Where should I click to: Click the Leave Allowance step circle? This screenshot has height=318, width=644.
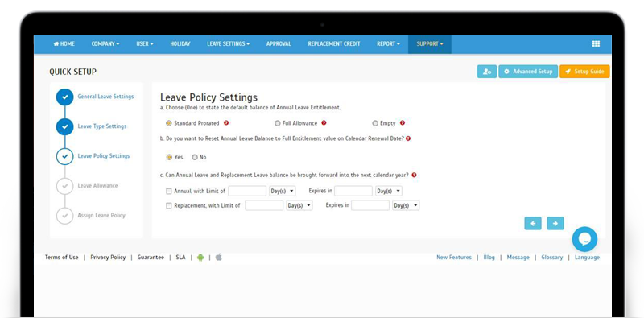[64, 186]
